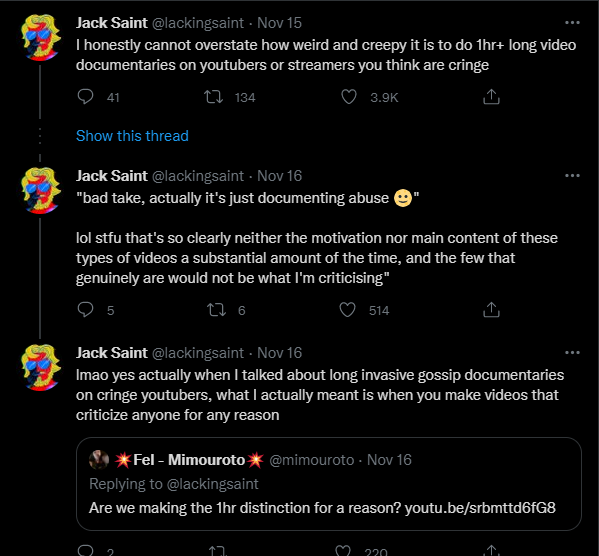The height and width of the screenshot is (556, 599).
Task: Click 'Show this thread' link
Action: pos(132,136)
